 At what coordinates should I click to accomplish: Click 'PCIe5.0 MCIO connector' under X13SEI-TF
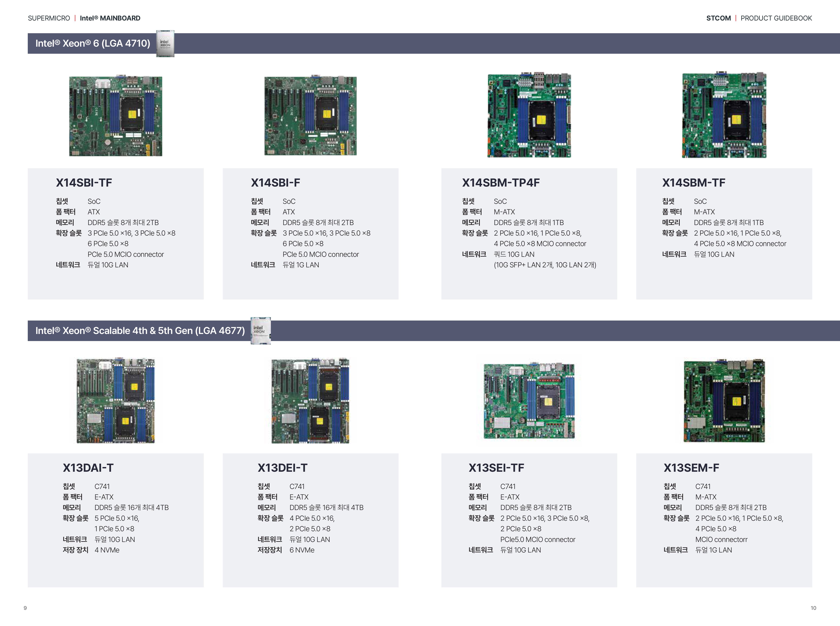tap(538, 539)
